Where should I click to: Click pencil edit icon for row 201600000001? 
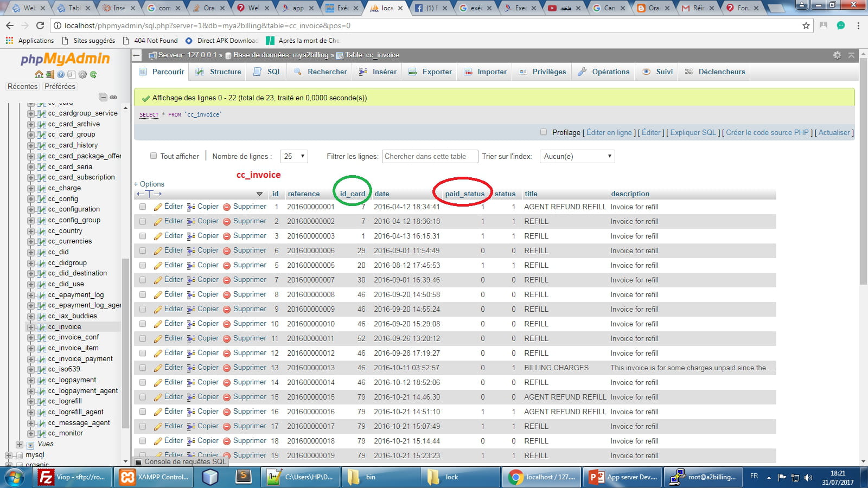click(158, 207)
